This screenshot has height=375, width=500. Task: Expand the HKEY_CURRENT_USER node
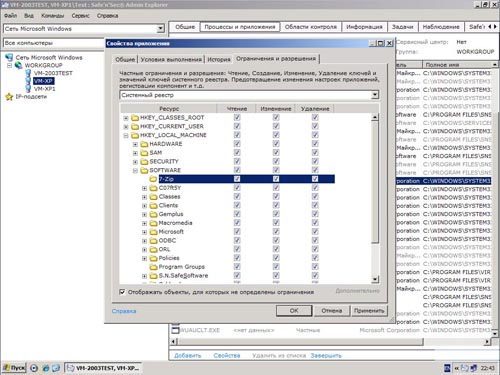click(x=126, y=127)
